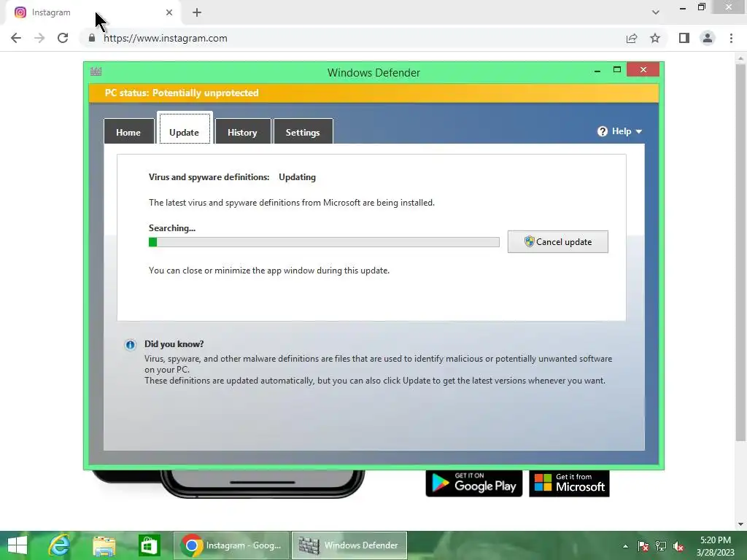Show hidden tray icons arrow

pyautogui.click(x=625, y=546)
